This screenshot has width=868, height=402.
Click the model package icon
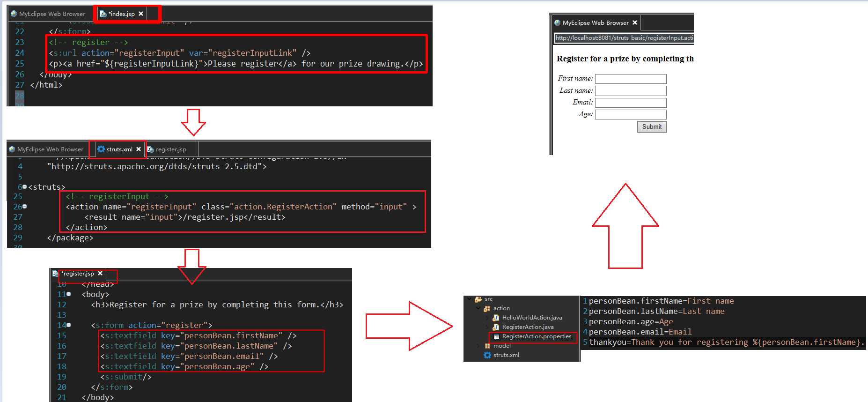coord(487,346)
